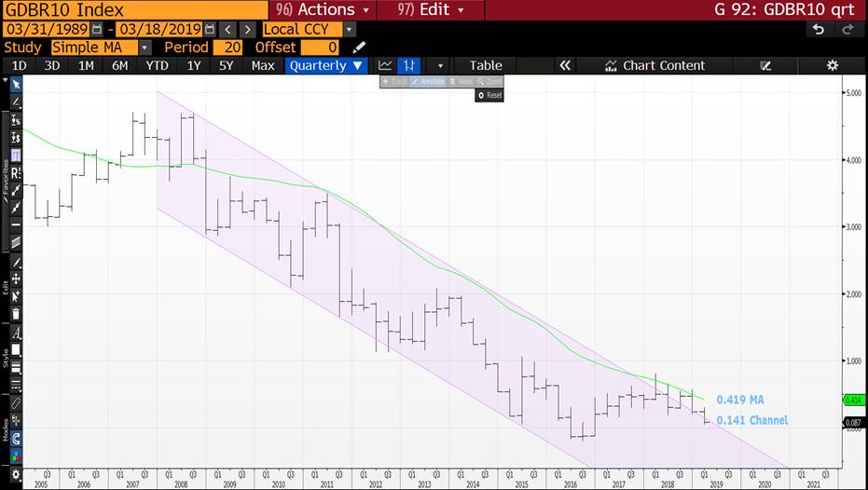Screen dimensions: 868x490
Task: Click the Reset button
Action: [489, 95]
